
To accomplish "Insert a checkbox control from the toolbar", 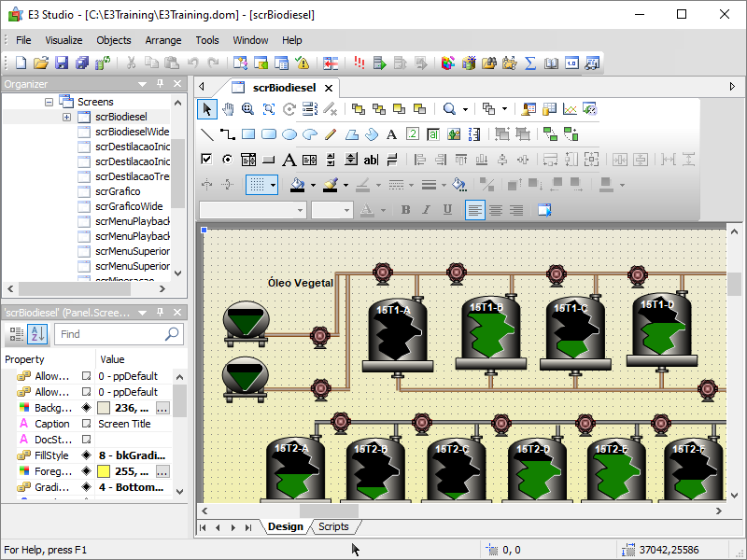I will click(x=207, y=160).
